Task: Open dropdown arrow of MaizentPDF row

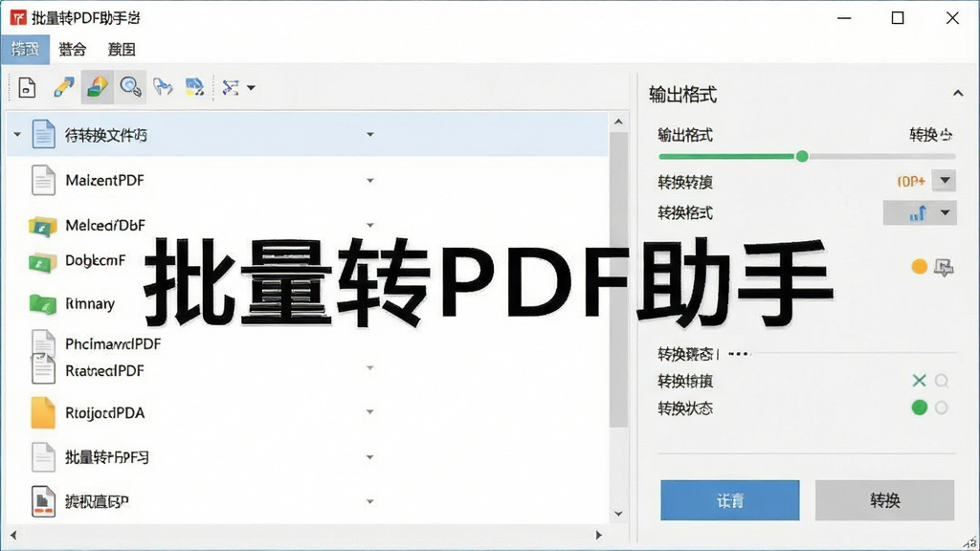Action: 370,181
